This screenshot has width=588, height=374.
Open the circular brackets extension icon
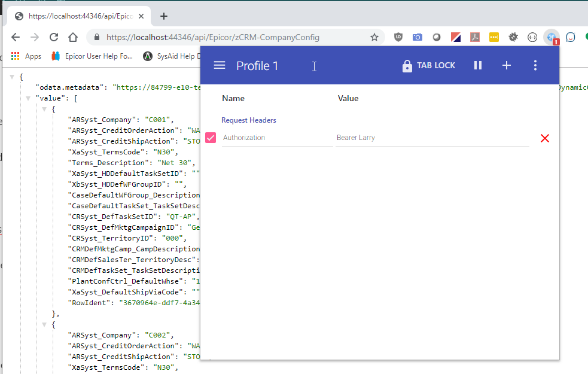(532, 37)
